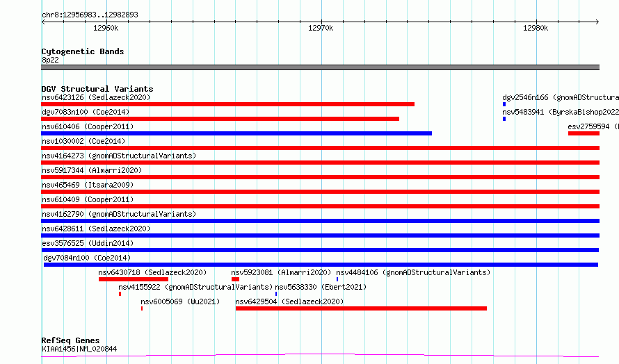Click the esv2759594 variant label

tap(593, 126)
